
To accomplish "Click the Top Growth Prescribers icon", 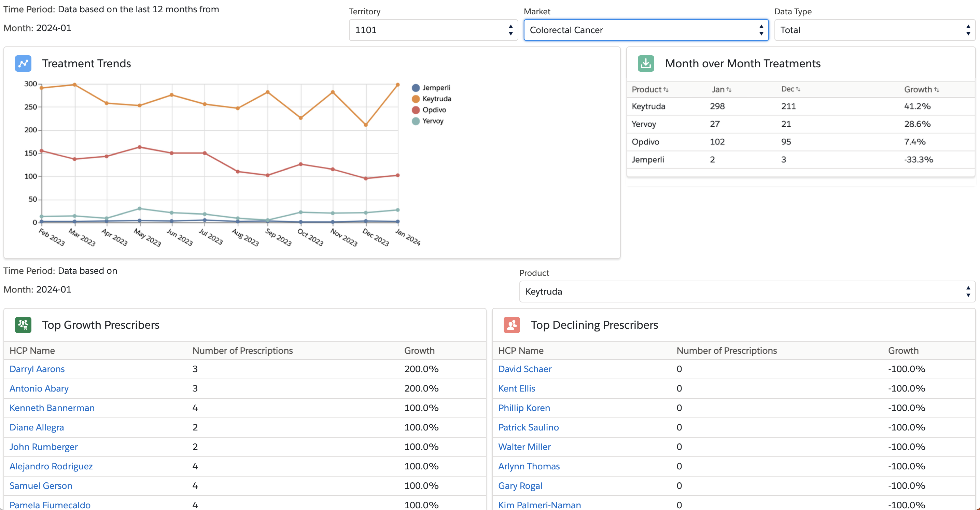I will (23, 325).
